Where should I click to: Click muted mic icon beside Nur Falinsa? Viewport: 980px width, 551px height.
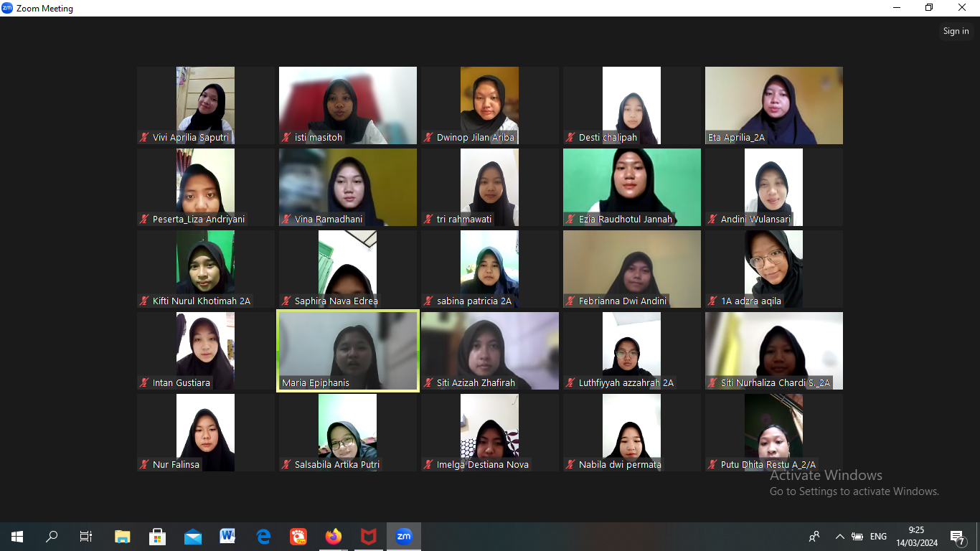[x=145, y=465]
